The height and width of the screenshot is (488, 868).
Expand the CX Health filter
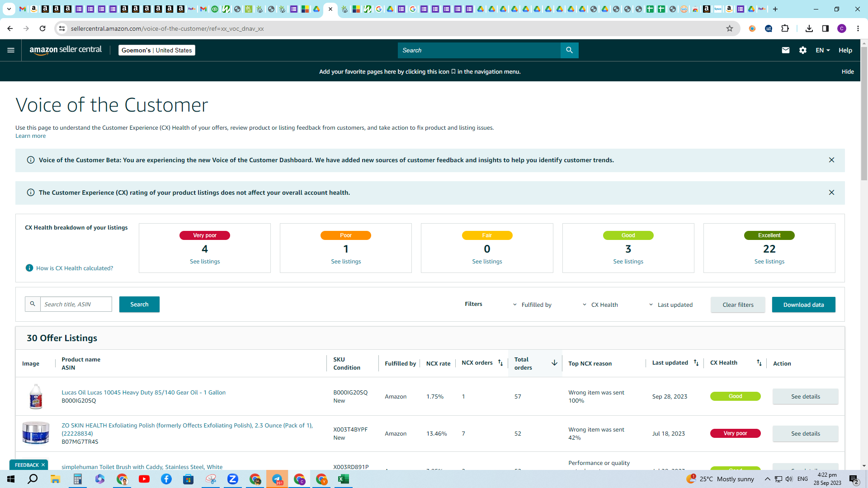[600, 305]
